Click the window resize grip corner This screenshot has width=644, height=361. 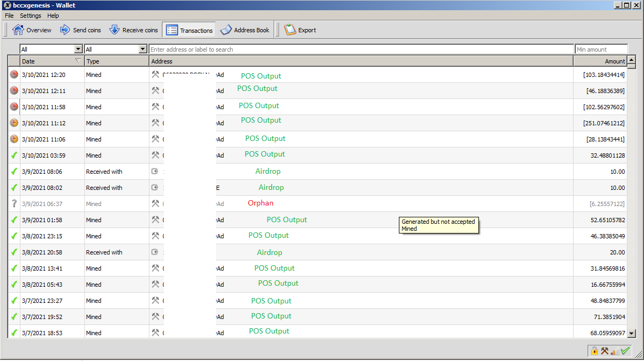tap(639, 355)
